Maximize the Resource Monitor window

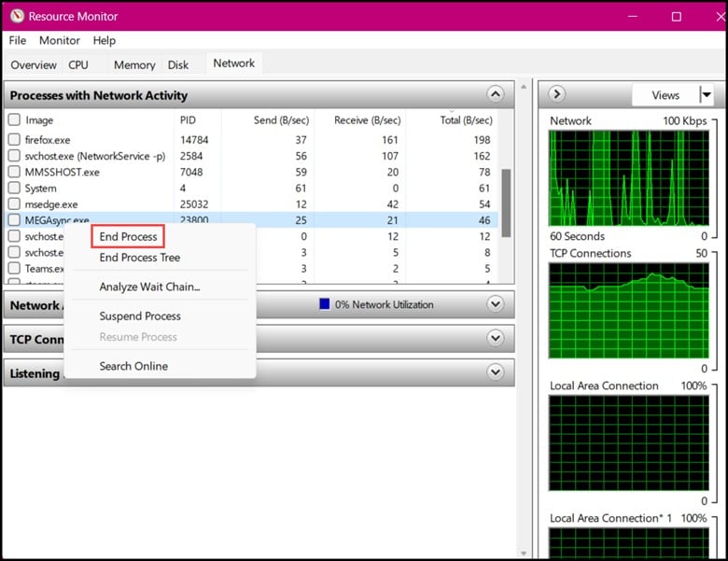(677, 17)
